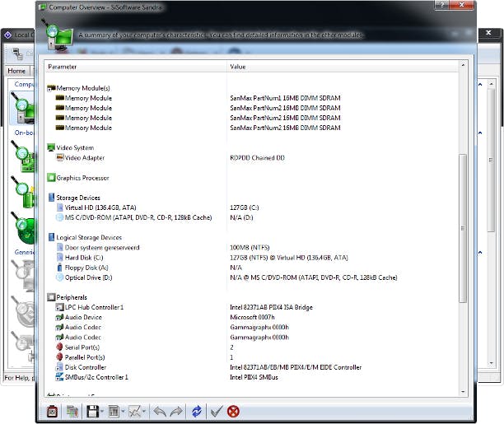Select the Intel PIIX4 SMBus value
The width and height of the screenshot is (504, 424).
coord(254,377)
